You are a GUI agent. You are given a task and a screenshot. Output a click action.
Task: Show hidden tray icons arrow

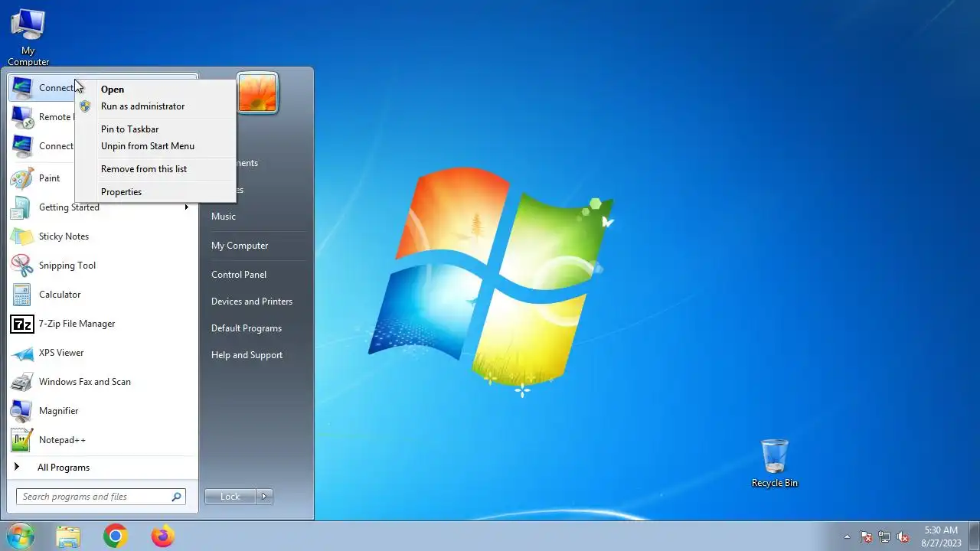847,536
